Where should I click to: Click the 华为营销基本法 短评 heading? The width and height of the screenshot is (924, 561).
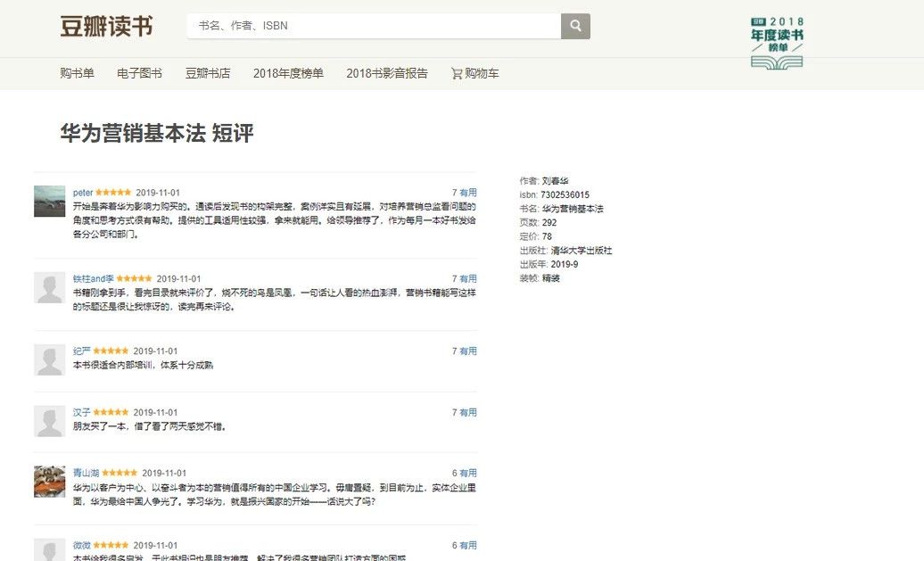coord(157,133)
